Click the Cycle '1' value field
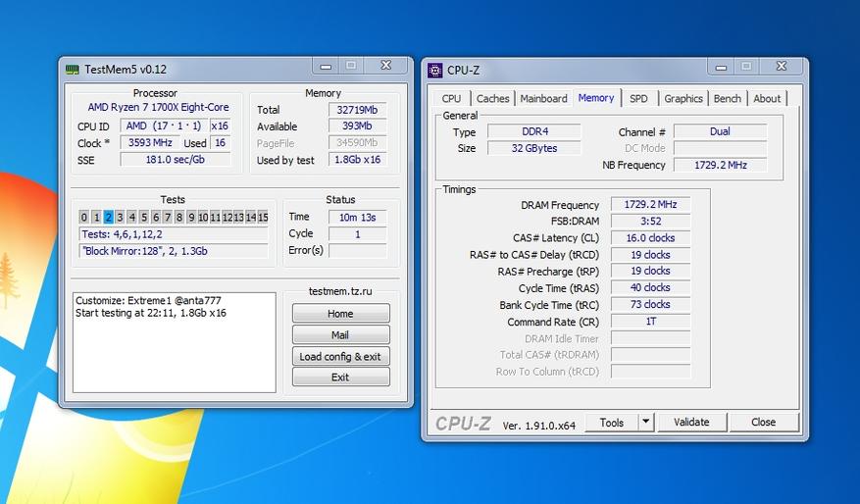Viewport: 860px width, 504px height. coord(357,234)
